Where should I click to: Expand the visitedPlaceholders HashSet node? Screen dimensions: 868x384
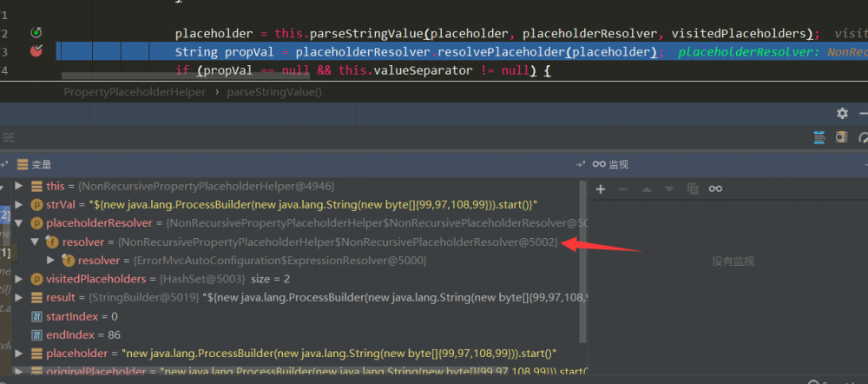click(19, 279)
